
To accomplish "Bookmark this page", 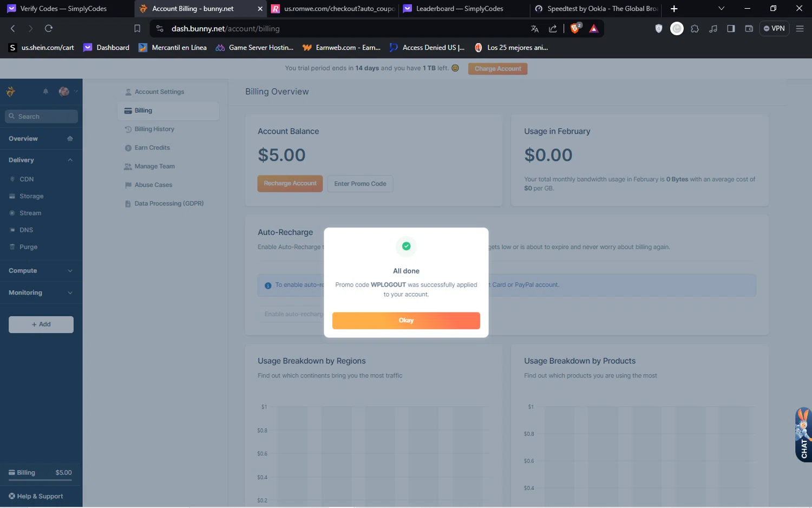I will [x=137, y=29].
